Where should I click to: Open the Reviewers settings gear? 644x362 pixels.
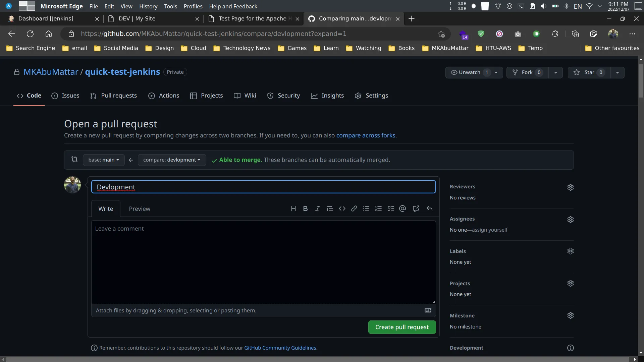pyautogui.click(x=571, y=187)
